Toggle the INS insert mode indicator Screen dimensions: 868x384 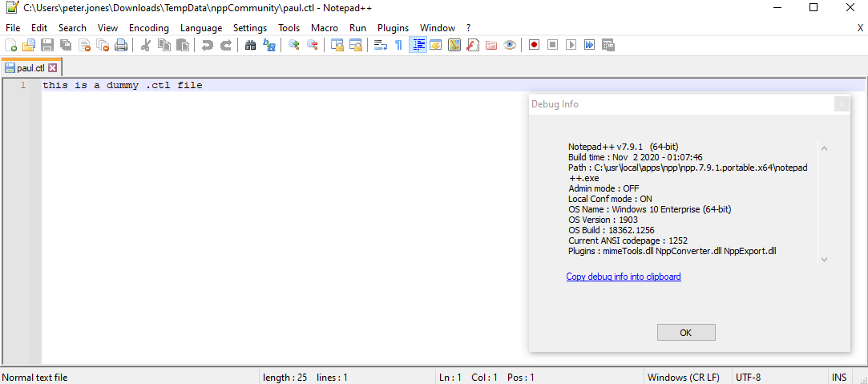(x=838, y=378)
